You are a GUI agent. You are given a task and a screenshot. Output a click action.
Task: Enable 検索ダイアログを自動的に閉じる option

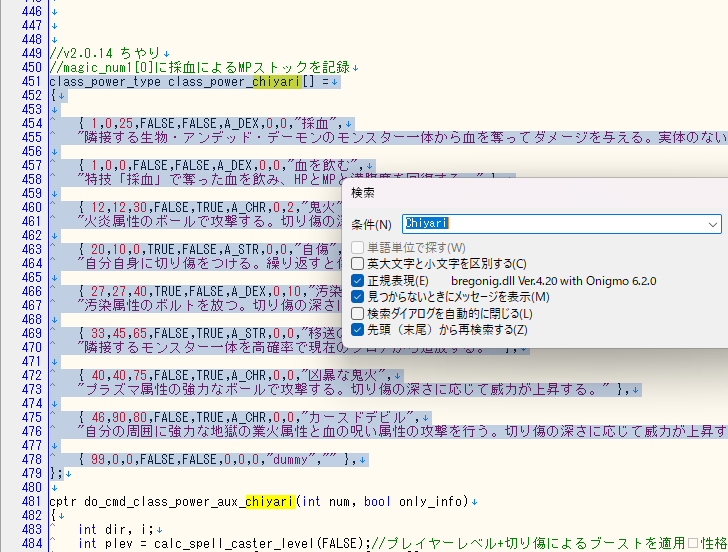click(358, 313)
